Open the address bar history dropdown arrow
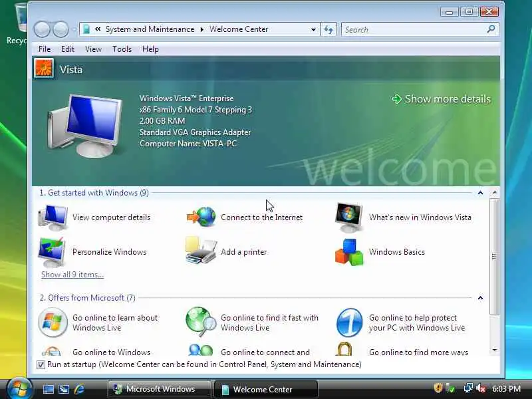532x399 pixels. point(313,29)
